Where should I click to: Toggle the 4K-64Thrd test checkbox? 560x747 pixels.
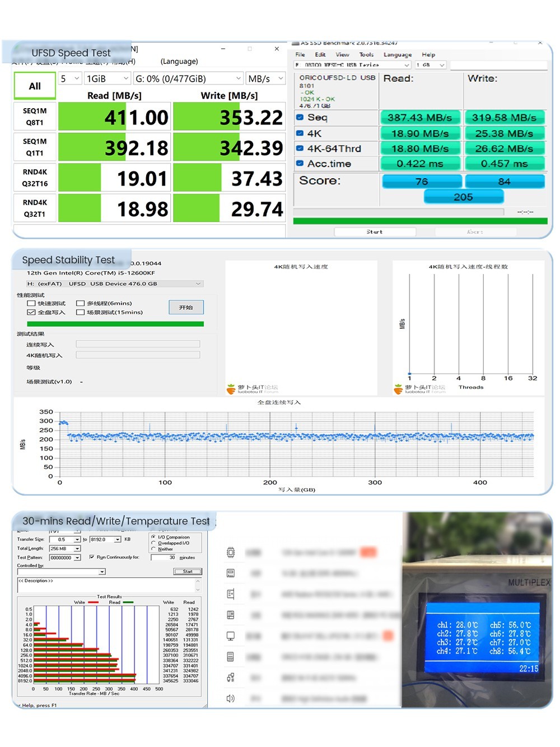(300, 149)
